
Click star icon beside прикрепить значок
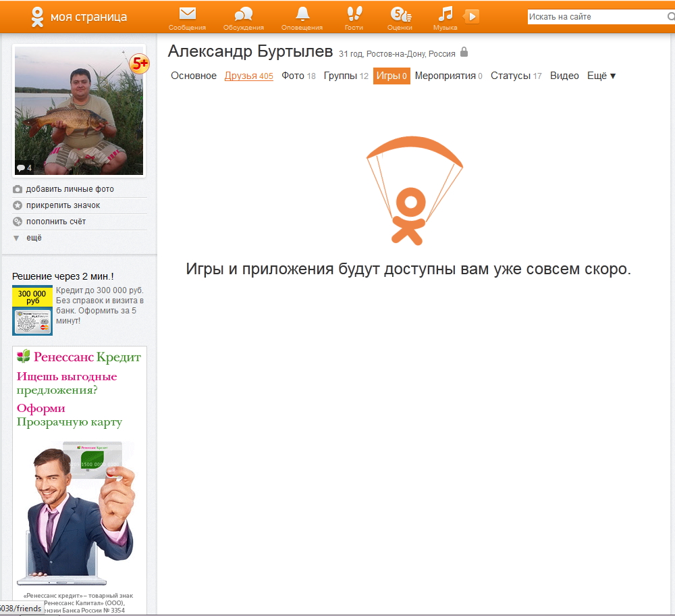click(x=18, y=205)
